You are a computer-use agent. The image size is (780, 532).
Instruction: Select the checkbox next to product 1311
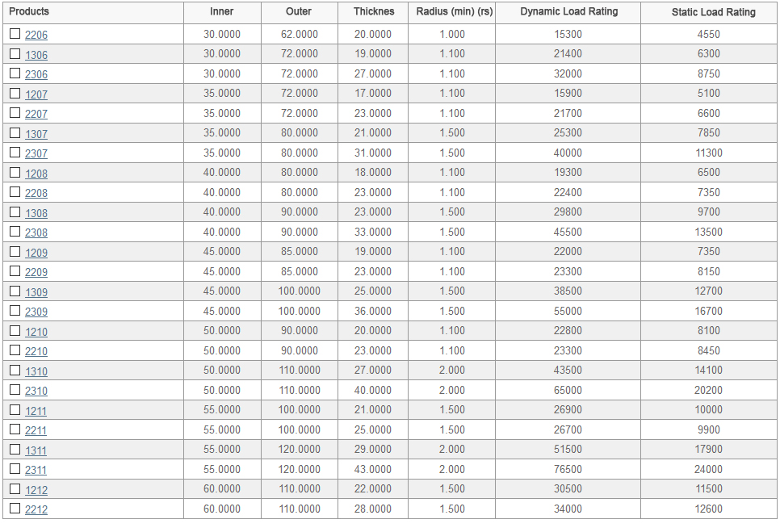pos(15,450)
